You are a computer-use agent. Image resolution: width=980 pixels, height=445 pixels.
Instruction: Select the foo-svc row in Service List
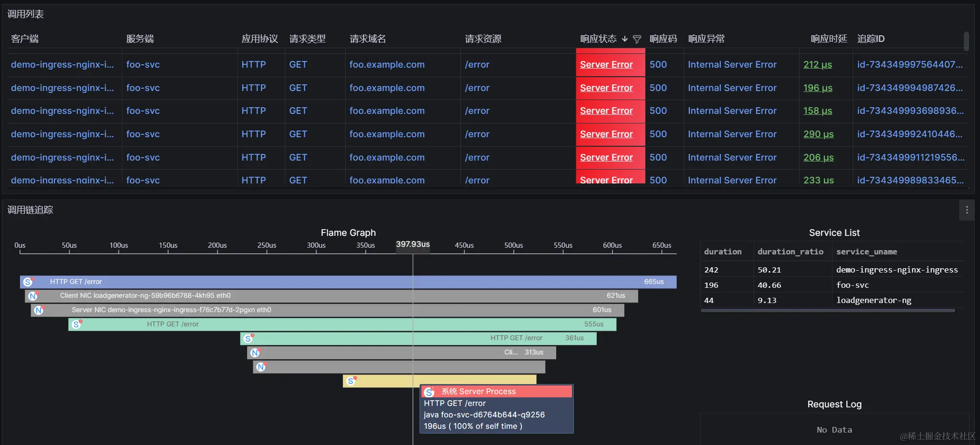(x=852, y=285)
